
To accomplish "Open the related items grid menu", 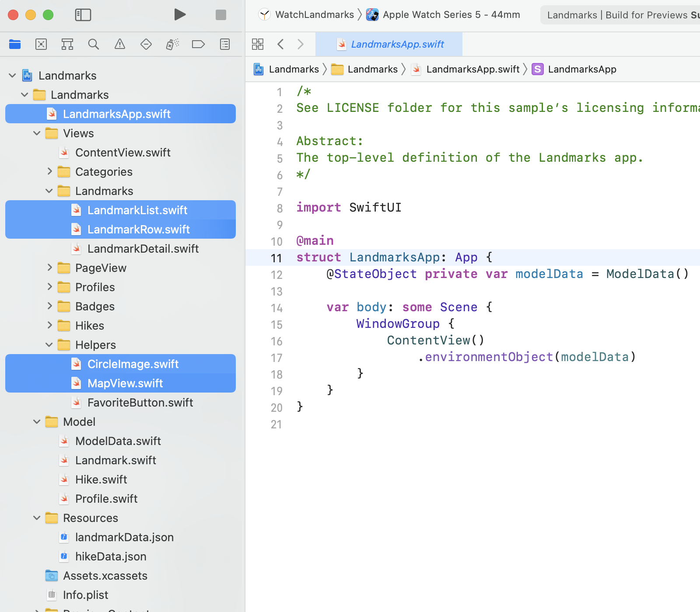I will [258, 44].
